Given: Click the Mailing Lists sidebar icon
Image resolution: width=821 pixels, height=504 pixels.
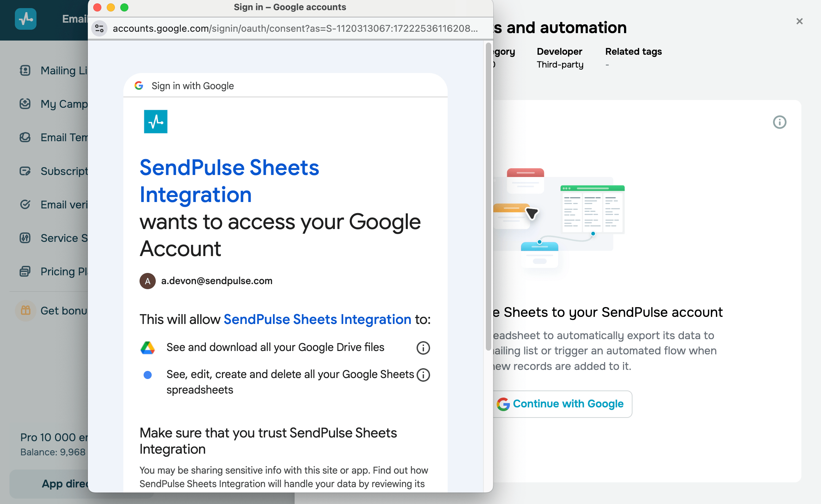Looking at the screenshot, I should click(25, 70).
